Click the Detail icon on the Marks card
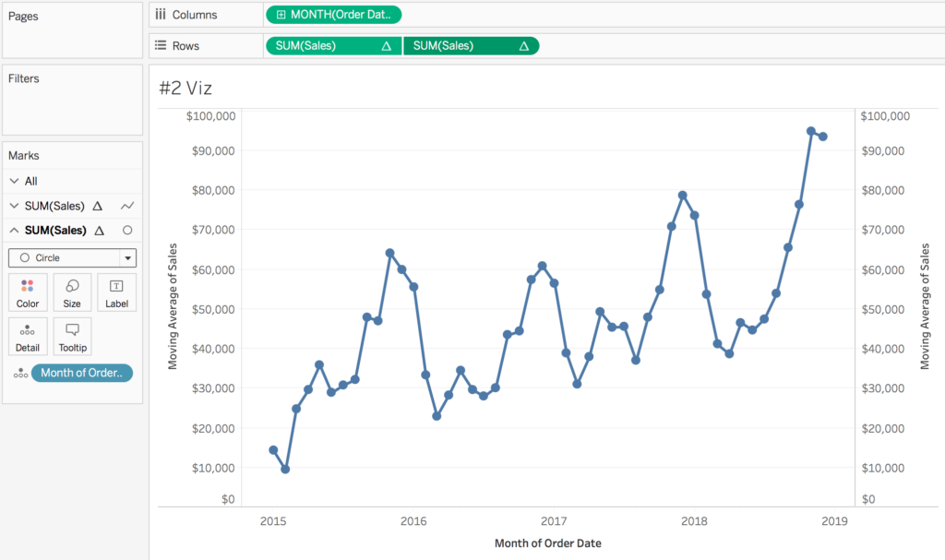The width and height of the screenshot is (945, 560). pos(28,336)
